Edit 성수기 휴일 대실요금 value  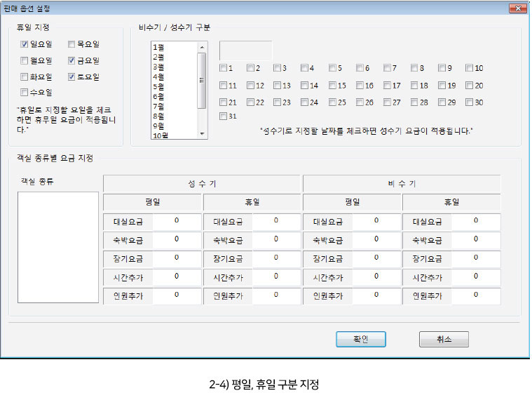click(276, 221)
